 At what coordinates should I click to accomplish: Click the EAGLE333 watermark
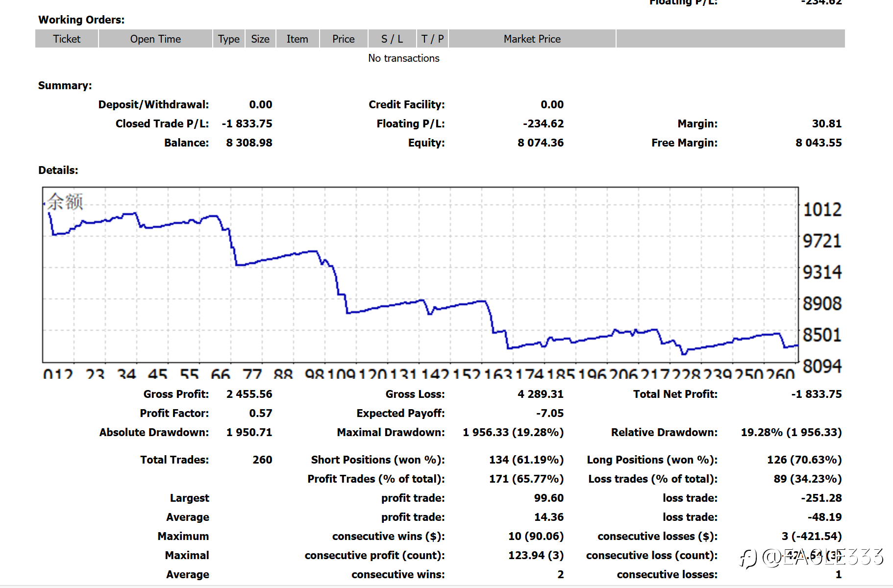pyautogui.click(x=812, y=558)
